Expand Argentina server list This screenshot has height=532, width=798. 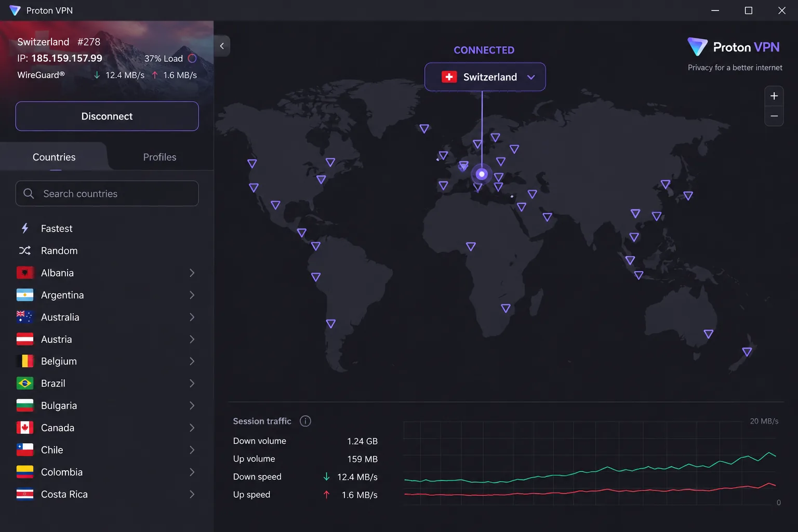pyautogui.click(x=192, y=295)
